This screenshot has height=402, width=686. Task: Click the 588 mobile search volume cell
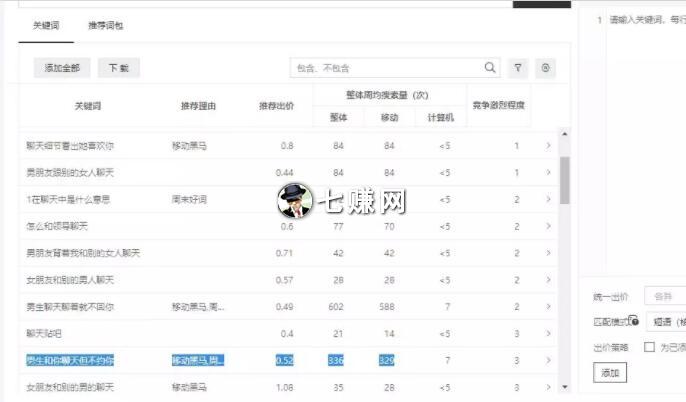point(387,307)
